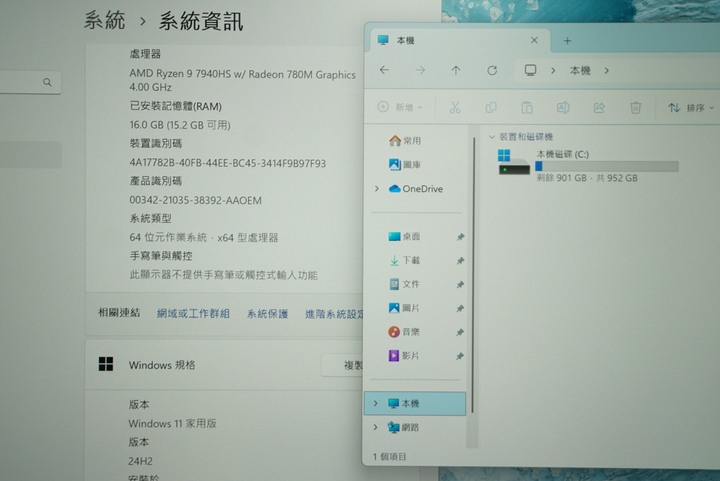Expand the 本機 tree node chevron
This screenshot has width=720, height=481.
[376, 403]
